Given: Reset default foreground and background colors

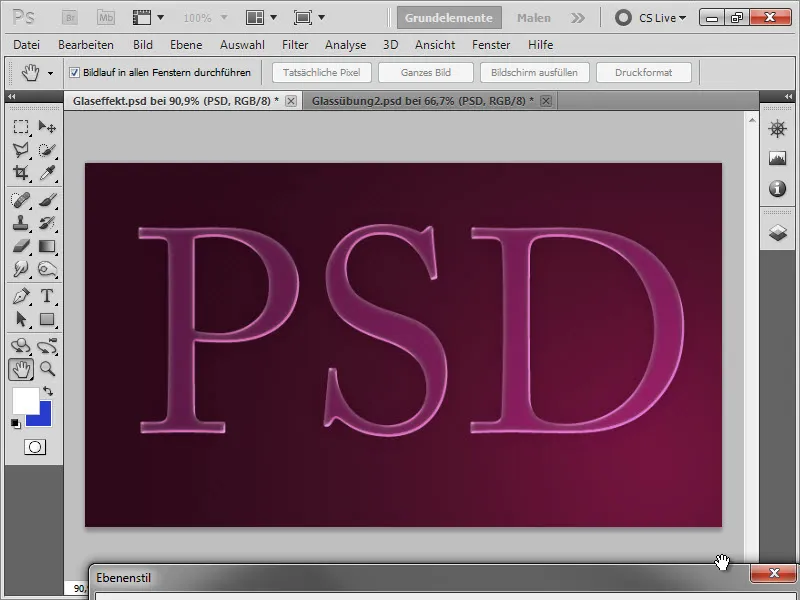Looking at the screenshot, I should coord(16,424).
